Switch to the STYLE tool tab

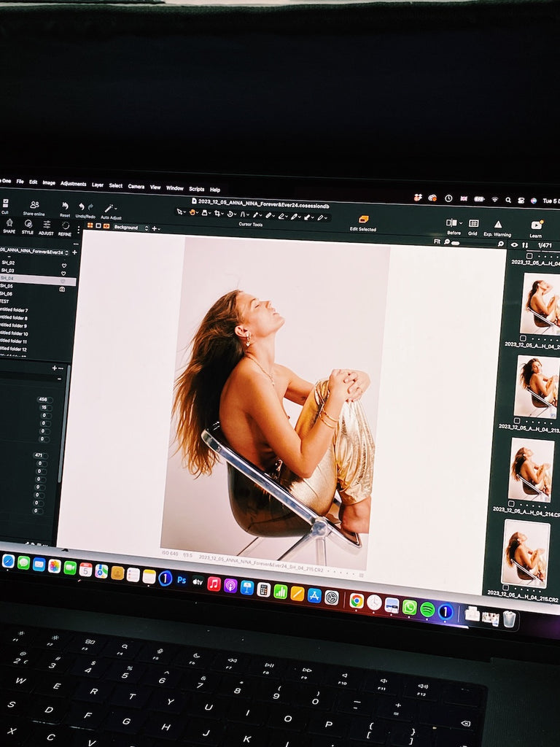coord(28,228)
